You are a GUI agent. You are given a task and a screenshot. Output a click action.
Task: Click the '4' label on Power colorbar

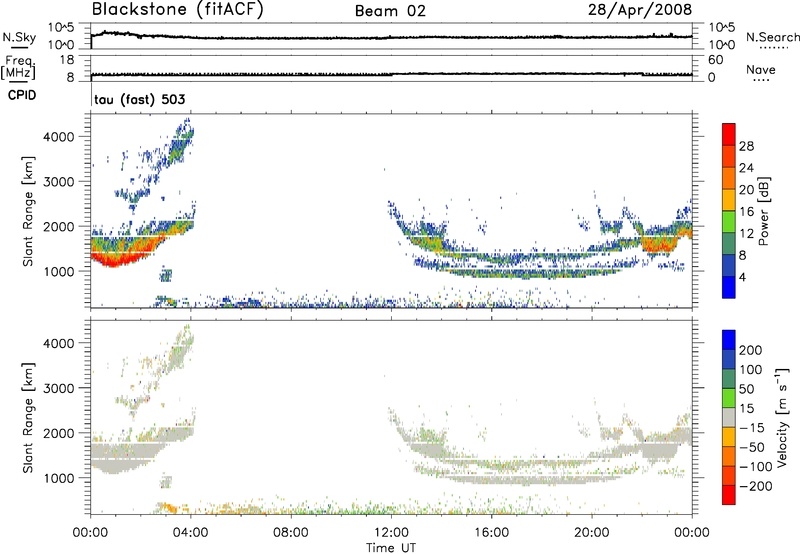pos(742,277)
